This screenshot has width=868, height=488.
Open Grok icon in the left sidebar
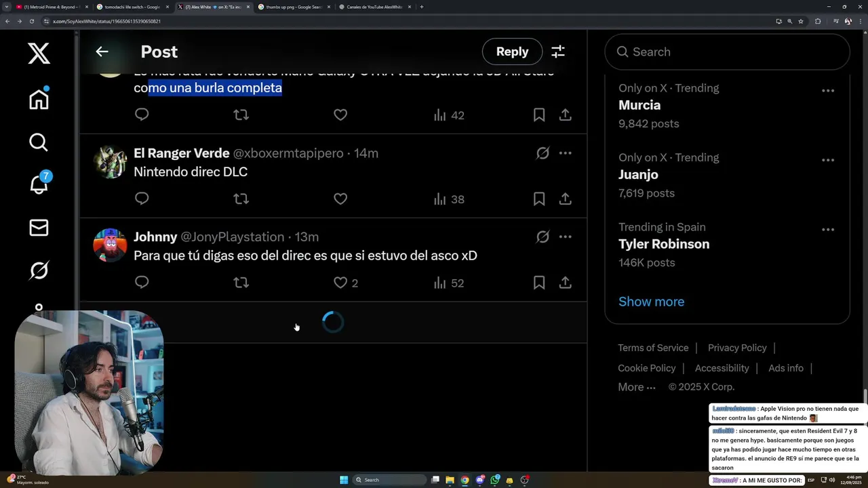[39, 270]
